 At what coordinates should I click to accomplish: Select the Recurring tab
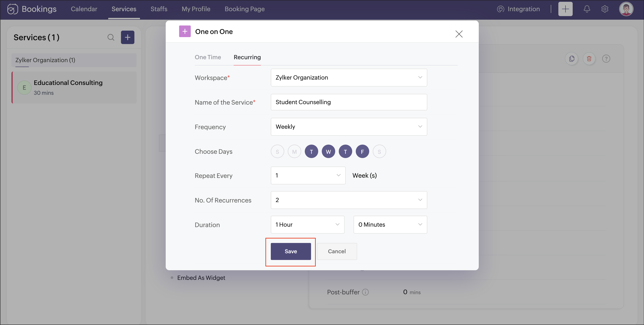(247, 57)
